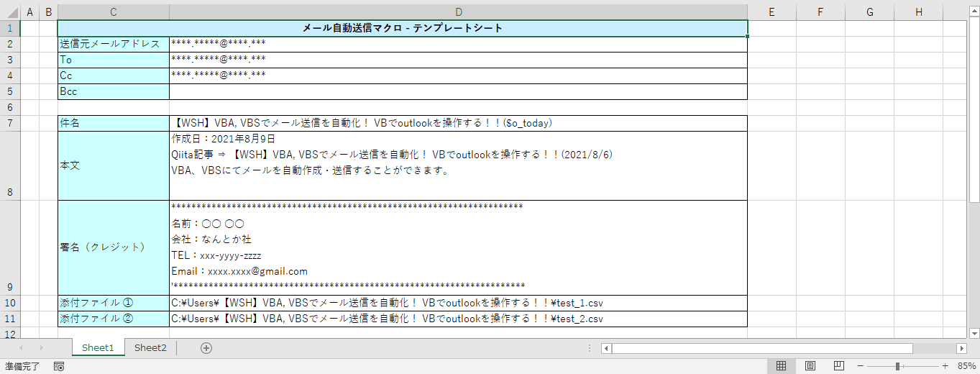This screenshot has width=980, height=374.
Task: Switch to the Sheet2 tab
Action: tap(150, 348)
